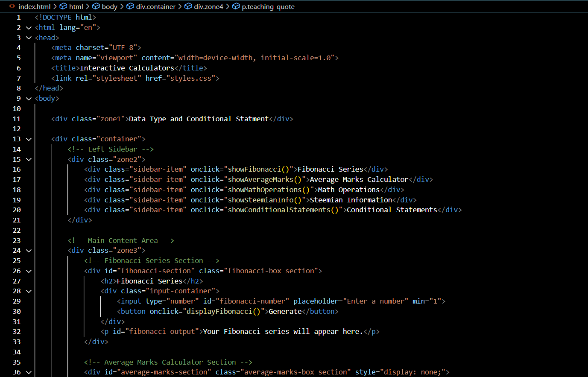Select line number 22 in the gutter
The image size is (588, 377).
(x=17, y=231)
